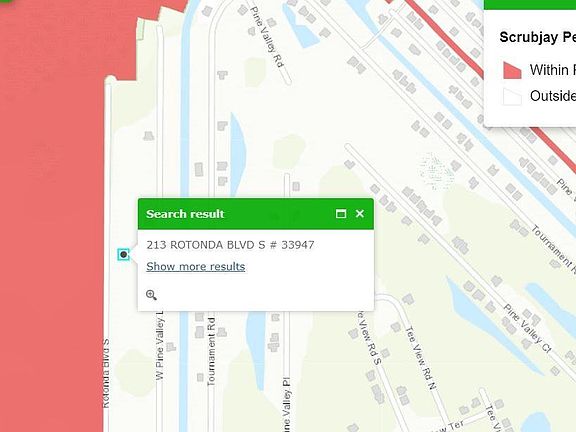Click the W Pine Valley street label
This screenshot has width=576, height=432.
tap(159, 346)
